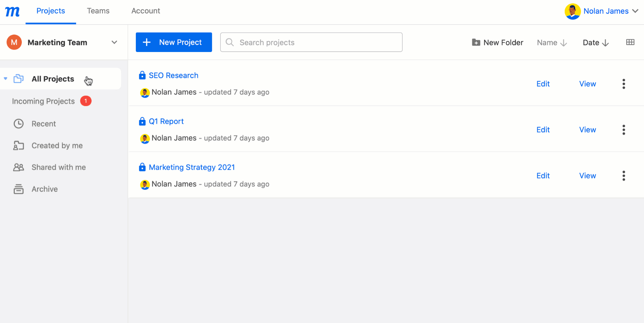Switch to the Teams tab
The width and height of the screenshot is (644, 323).
tap(98, 11)
